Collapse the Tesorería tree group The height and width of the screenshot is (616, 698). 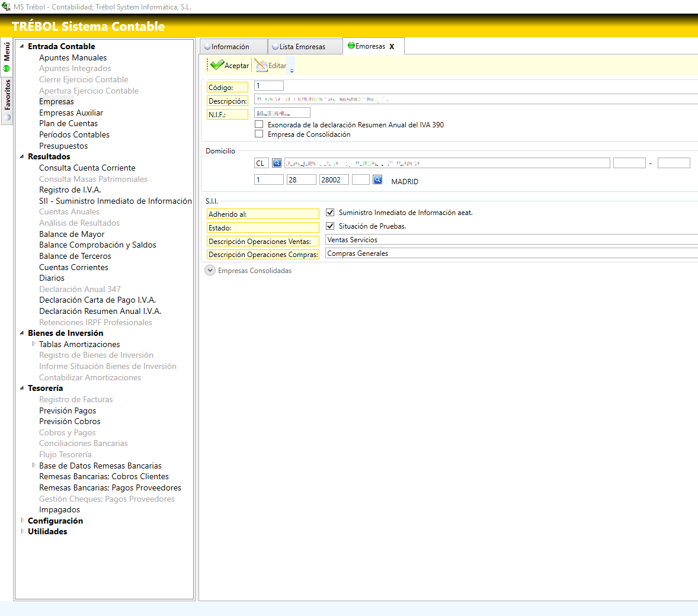coord(22,388)
